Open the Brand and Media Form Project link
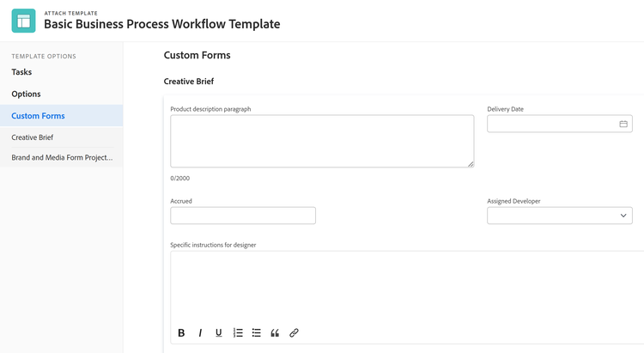The image size is (644, 353). [x=62, y=158]
